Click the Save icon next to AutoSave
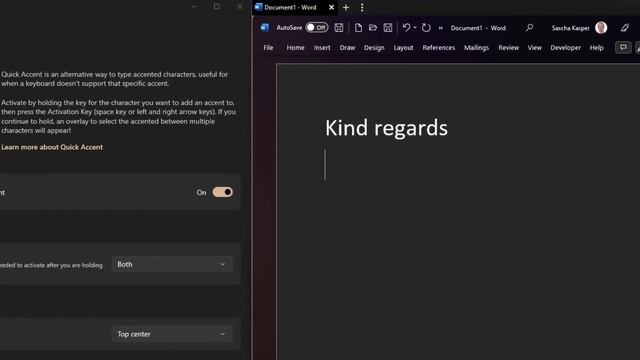This screenshot has height=360, width=640. point(339,27)
